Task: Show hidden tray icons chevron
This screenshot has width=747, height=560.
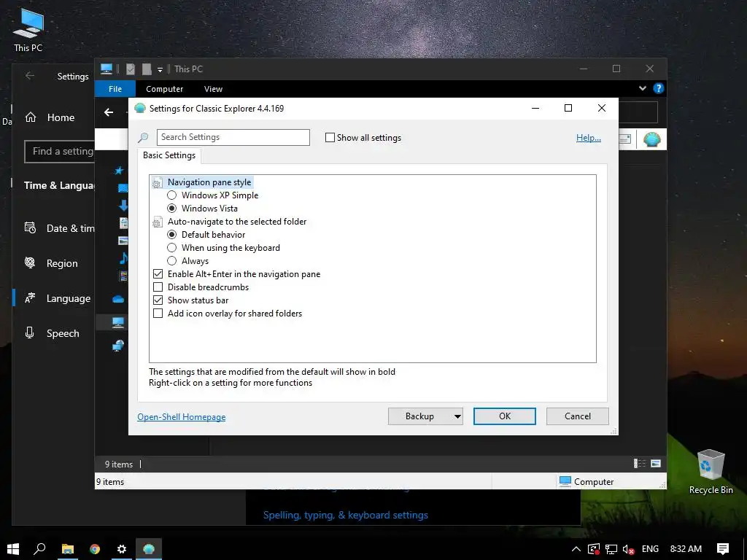Action: [x=576, y=549]
